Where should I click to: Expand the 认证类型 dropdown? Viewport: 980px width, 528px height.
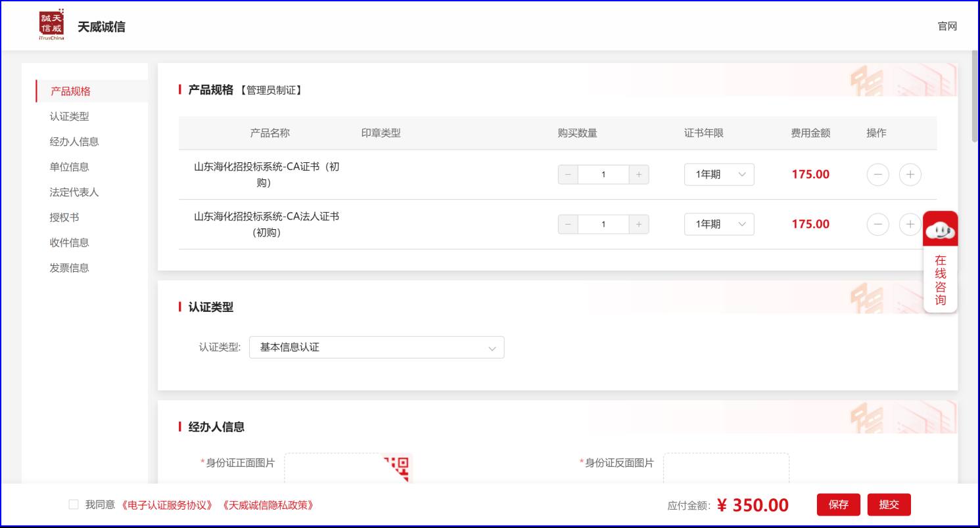376,347
